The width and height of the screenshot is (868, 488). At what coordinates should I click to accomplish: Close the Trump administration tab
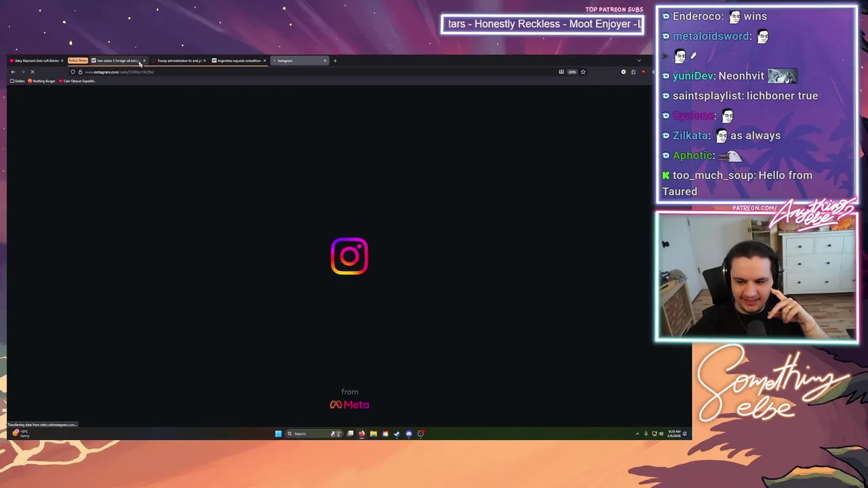pos(204,60)
